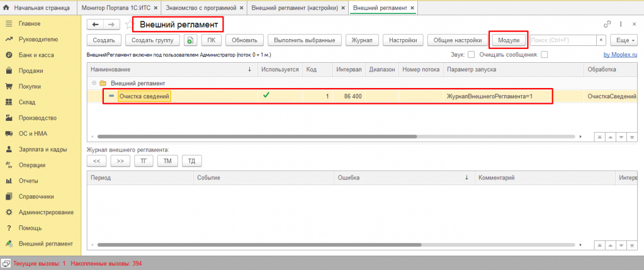Viewport: 644px width, 270px height.
Task: Collapse the Внешний регламент tree group
Action: tap(95, 83)
